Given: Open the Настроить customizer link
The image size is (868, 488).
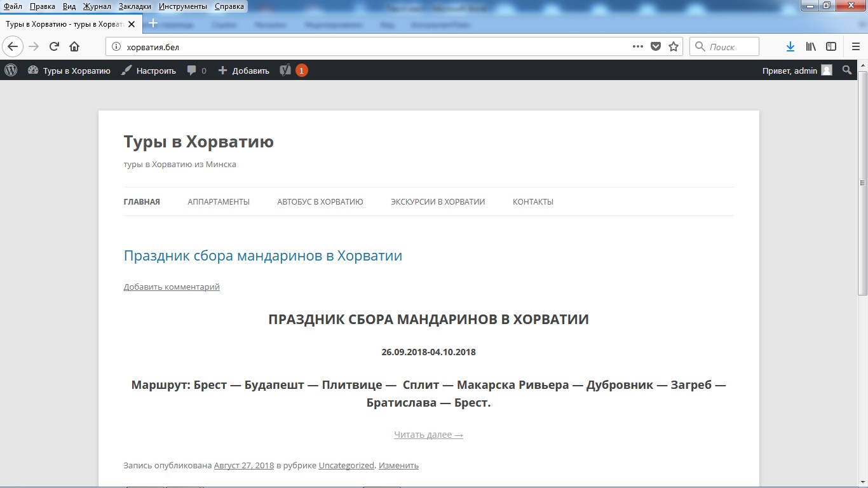Looking at the screenshot, I should point(149,71).
